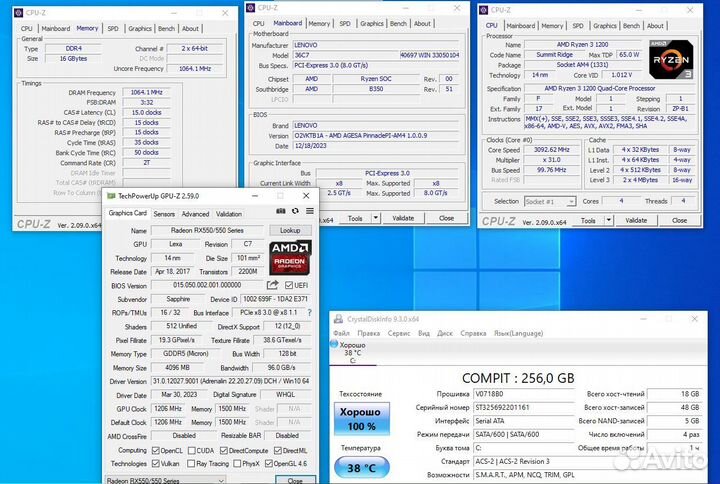
Task: Open the Правка menu in CrystalDiskInfo
Action: [368, 333]
